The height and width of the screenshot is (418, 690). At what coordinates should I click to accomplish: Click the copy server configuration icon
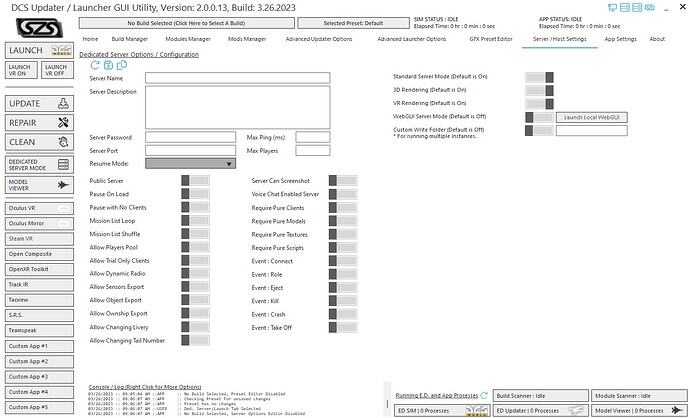(x=121, y=65)
